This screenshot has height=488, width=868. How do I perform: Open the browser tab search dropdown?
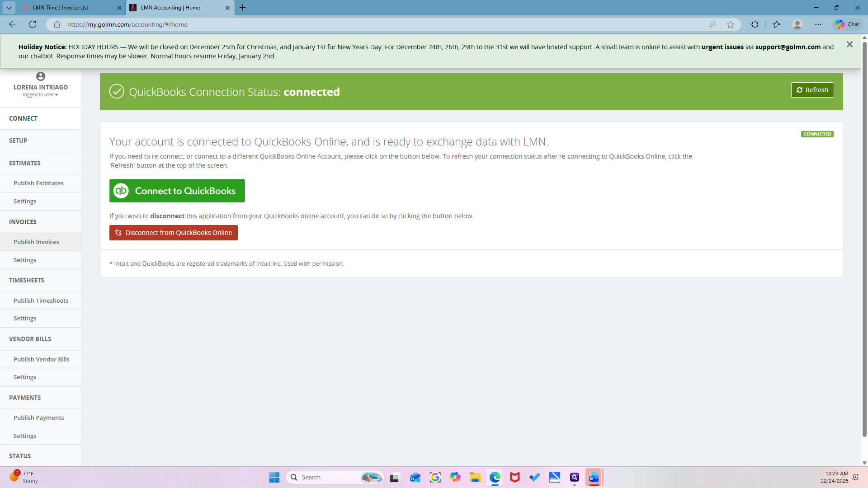(9, 8)
